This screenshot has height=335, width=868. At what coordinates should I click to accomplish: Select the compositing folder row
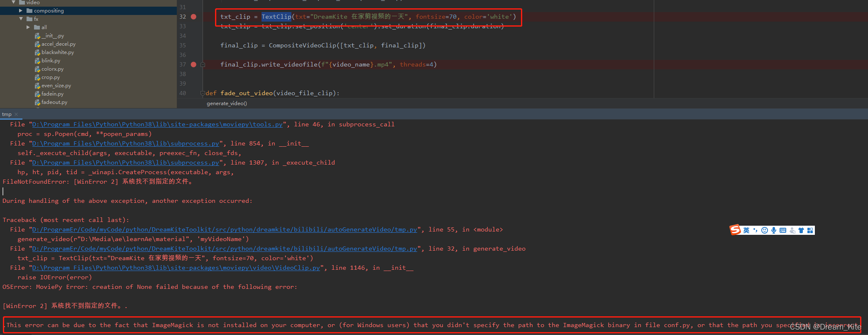[88, 10]
